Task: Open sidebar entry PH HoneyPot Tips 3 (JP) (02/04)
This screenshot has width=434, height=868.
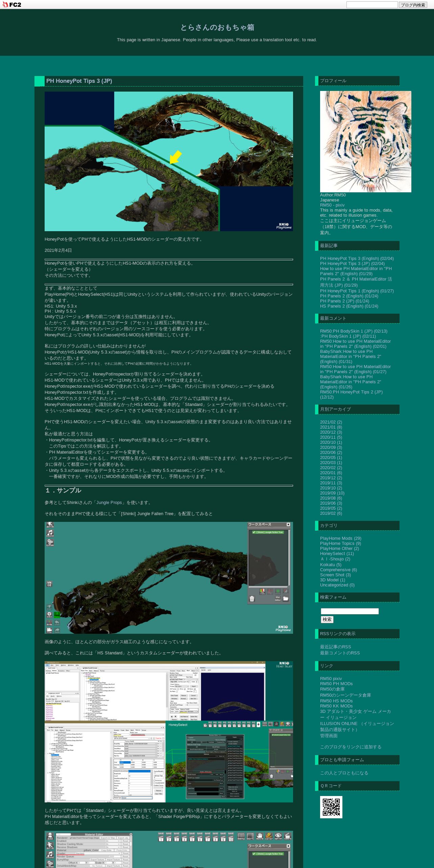Action: coord(352,263)
